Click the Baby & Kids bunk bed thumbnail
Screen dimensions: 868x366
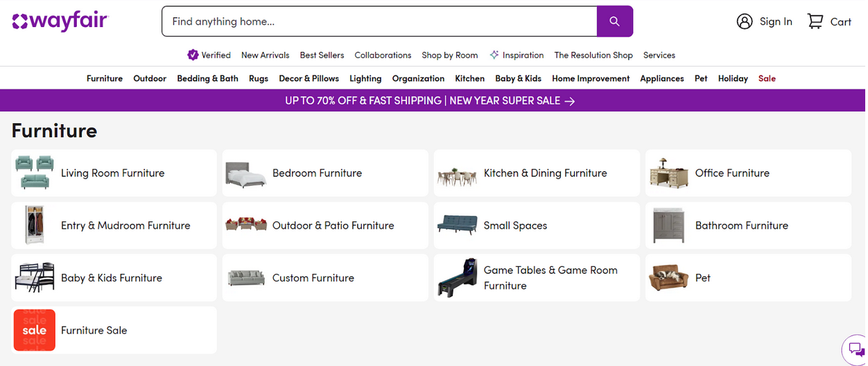(35, 277)
